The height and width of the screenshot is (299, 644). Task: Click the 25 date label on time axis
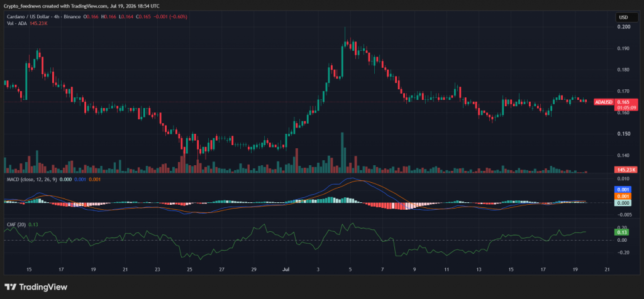[x=189, y=269]
